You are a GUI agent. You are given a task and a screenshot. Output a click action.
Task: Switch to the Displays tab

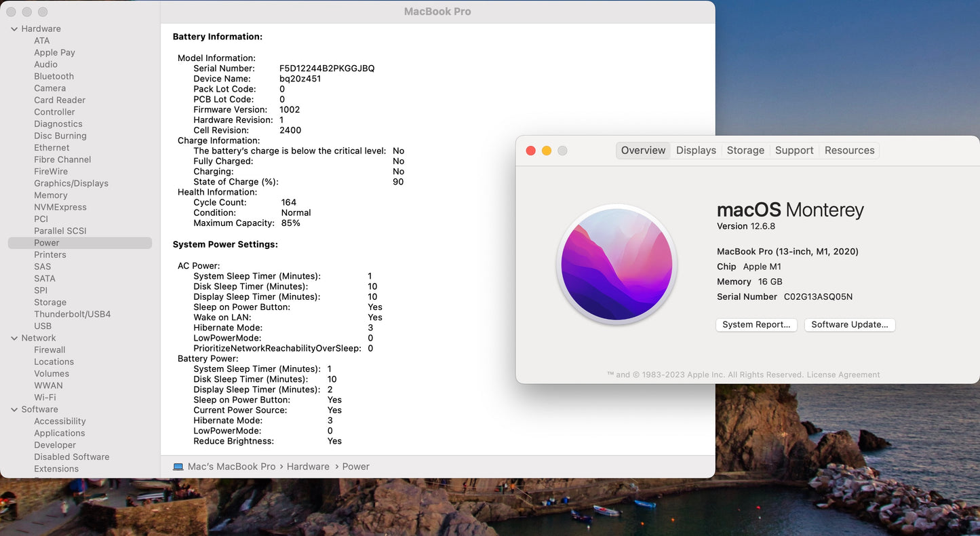(x=696, y=151)
